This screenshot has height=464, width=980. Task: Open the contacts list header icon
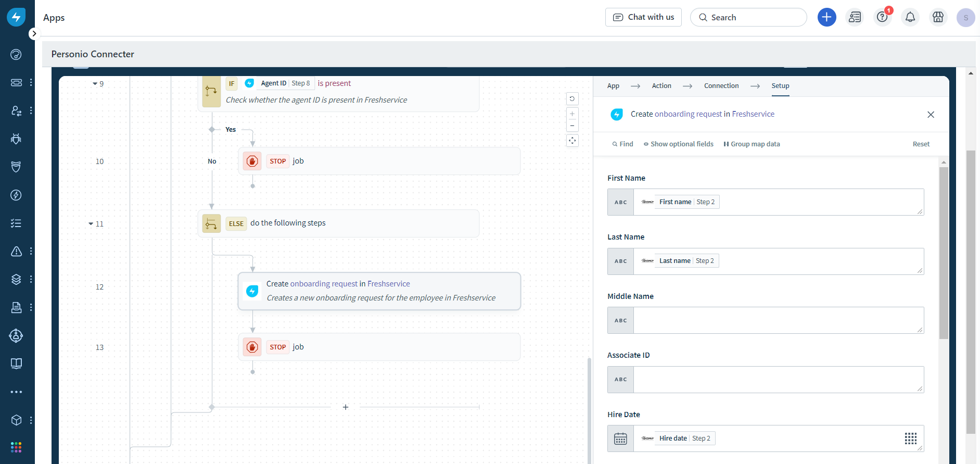tap(855, 17)
